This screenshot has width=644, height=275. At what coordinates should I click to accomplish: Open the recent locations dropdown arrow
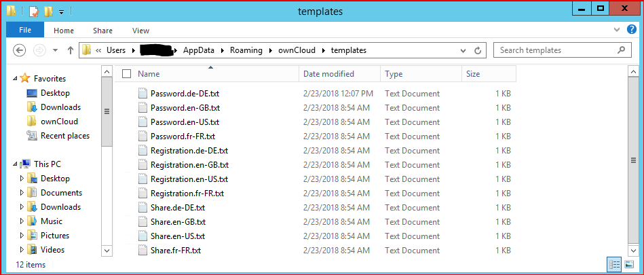click(56, 50)
